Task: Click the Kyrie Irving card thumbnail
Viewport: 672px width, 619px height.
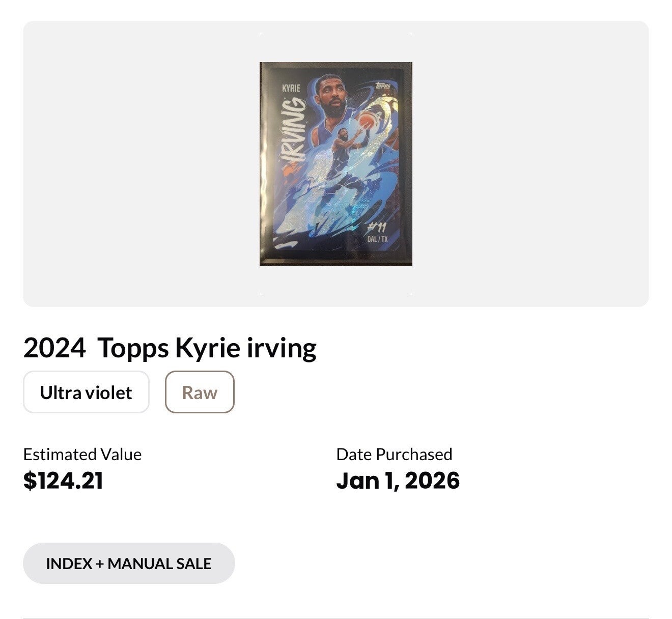Action: coord(335,163)
